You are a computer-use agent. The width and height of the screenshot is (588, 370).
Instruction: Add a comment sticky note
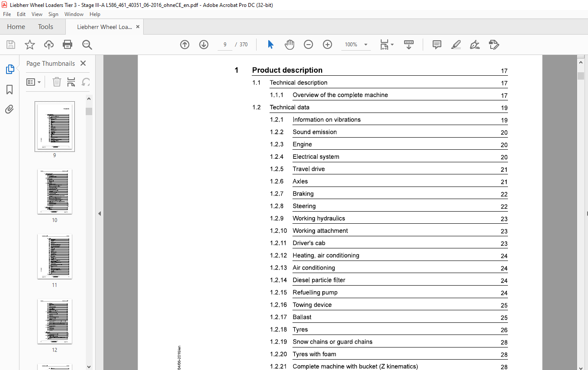pyautogui.click(x=437, y=45)
